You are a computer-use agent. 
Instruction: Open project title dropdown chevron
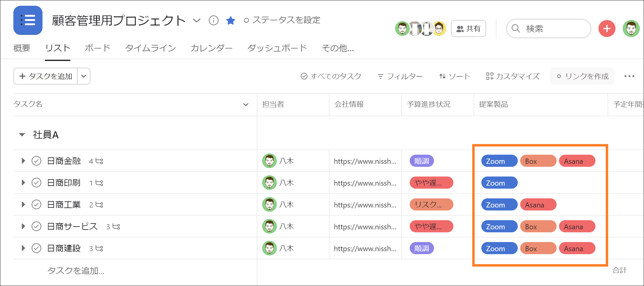point(197,20)
